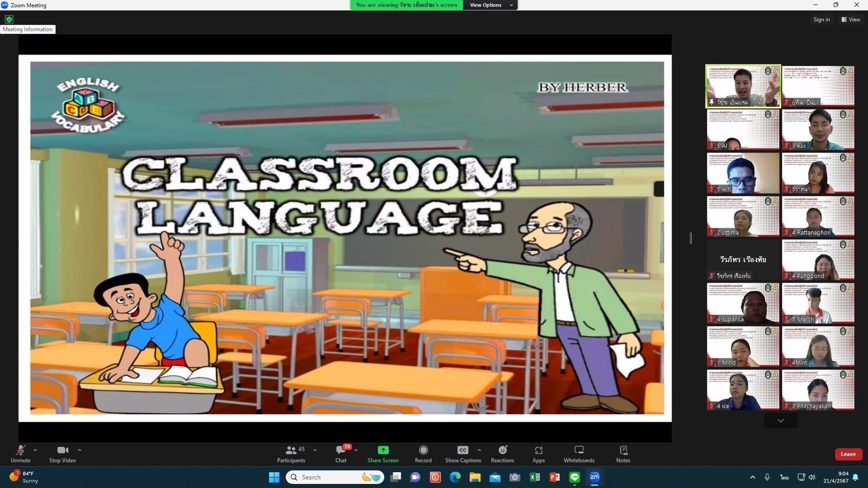Open Zoom Apps icon

[538, 451]
